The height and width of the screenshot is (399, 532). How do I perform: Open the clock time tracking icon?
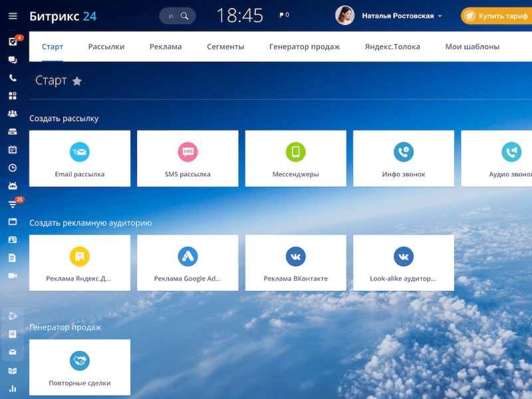13,168
